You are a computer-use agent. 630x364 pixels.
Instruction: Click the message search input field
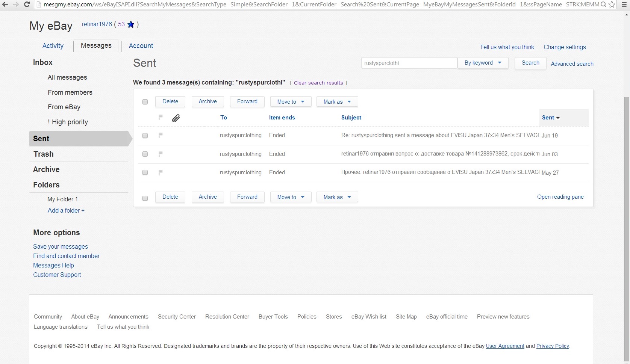tap(409, 63)
